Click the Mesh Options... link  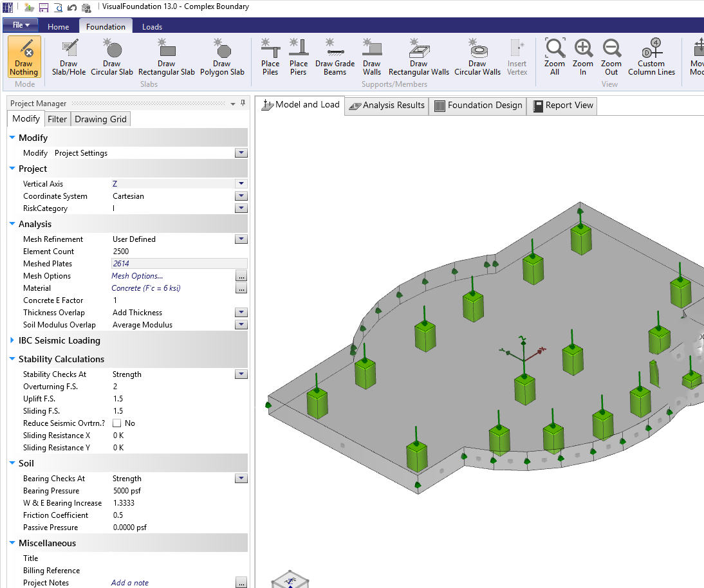137,276
